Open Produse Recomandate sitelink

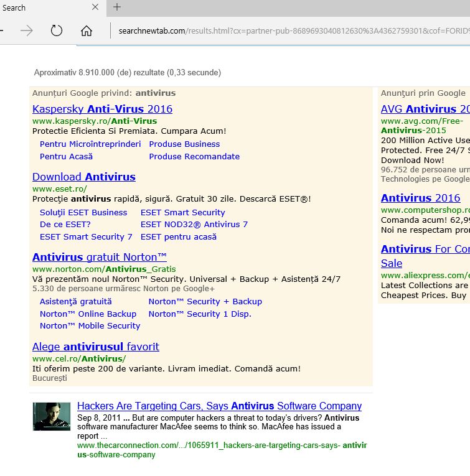(194, 156)
